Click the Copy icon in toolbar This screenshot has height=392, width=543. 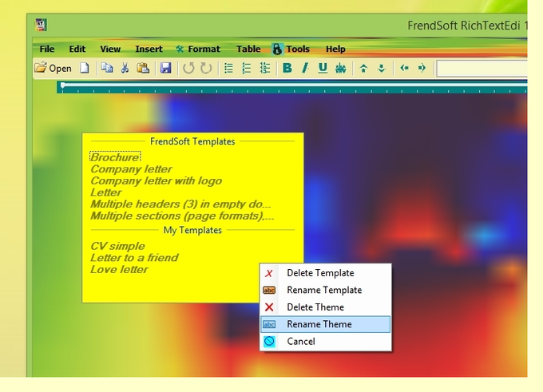pyautogui.click(x=107, y=68)
